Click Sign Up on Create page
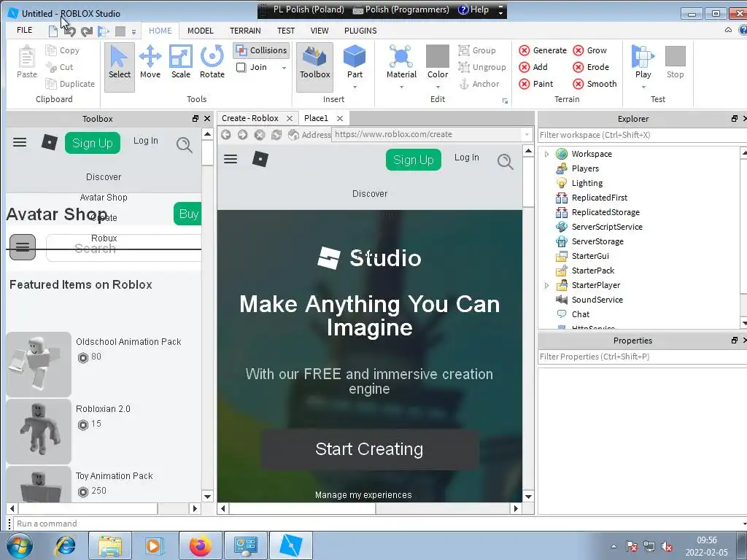The width and height of the screenshot is (747, 560). click(413, 160)
